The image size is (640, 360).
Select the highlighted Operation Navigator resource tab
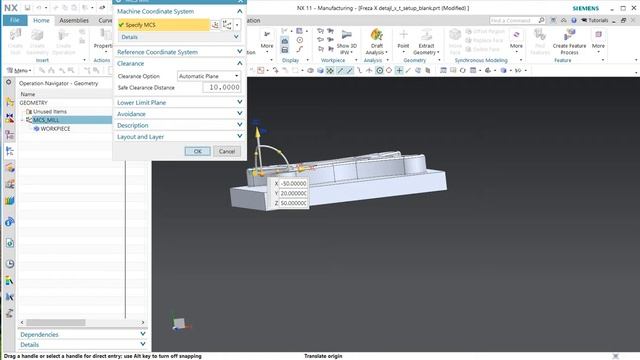10,151
